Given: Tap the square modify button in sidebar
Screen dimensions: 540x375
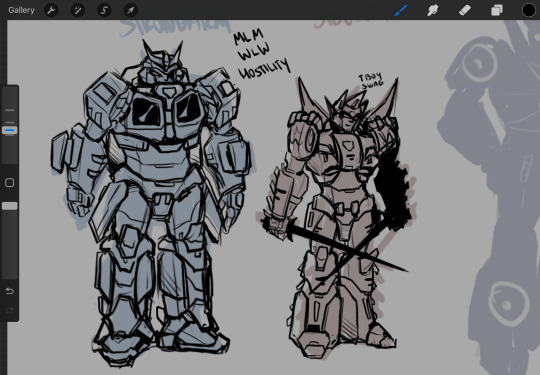Looking at the screenshot, I should 10,183.
